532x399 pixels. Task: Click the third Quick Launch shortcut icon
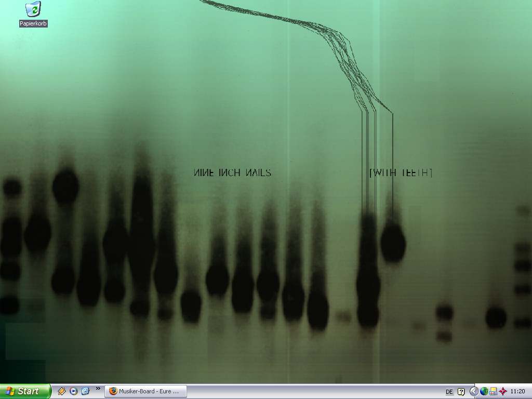(85, 391)
